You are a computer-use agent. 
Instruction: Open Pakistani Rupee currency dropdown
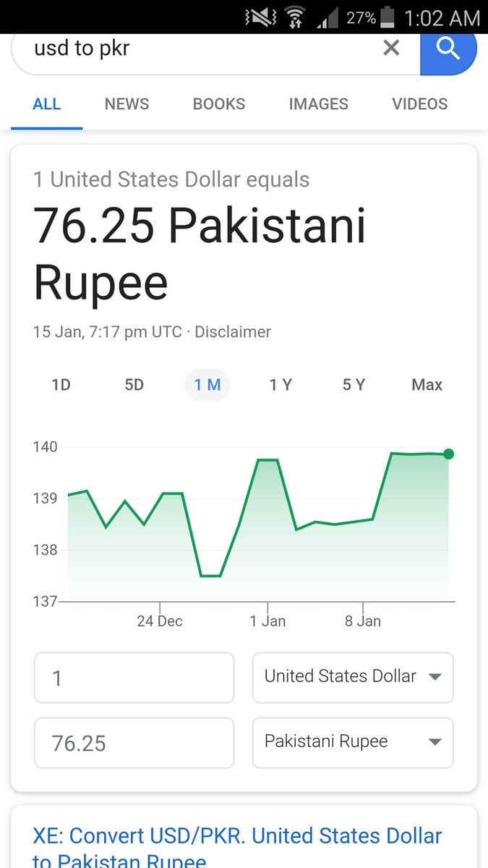[353, 742]
